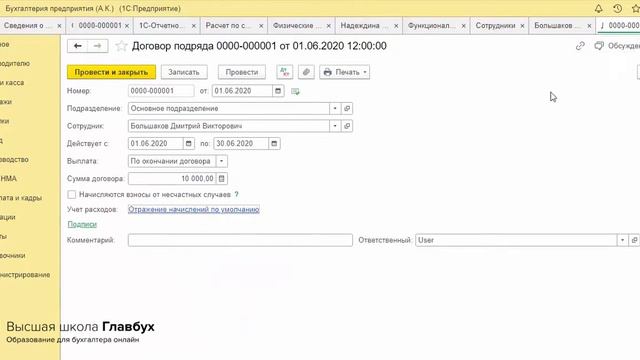Expand the Подразделение dropdown
Screen dimensions: 640x360
tap(335, 109)
